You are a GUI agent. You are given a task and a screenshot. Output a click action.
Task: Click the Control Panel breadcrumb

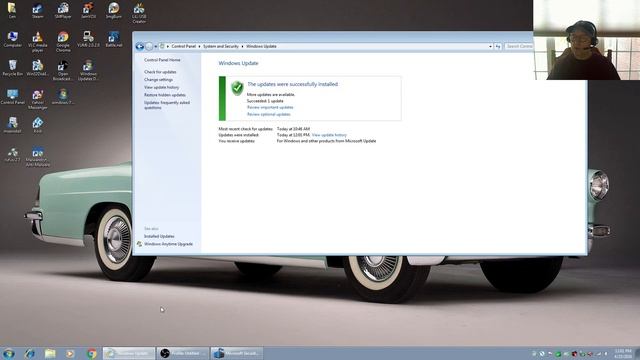(x=183, y=47)
